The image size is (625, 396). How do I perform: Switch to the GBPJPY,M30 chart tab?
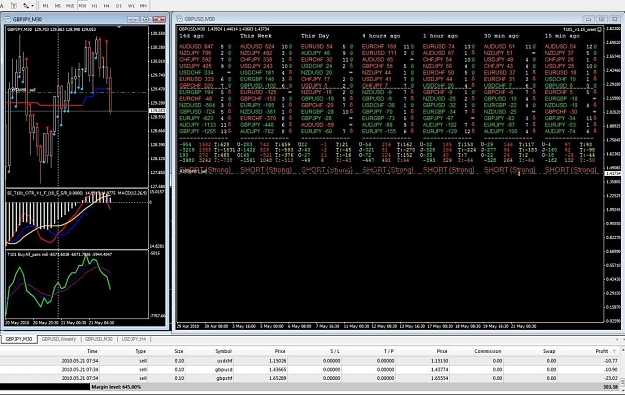pos(19,339)
